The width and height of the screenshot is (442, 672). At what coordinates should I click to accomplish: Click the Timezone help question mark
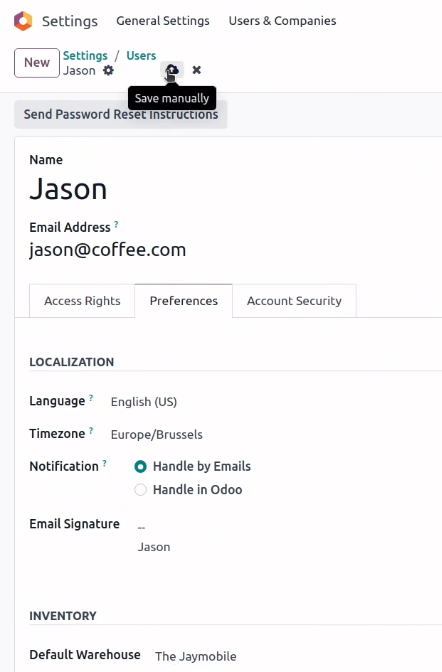pyautogui.click(x=91, y=430)
